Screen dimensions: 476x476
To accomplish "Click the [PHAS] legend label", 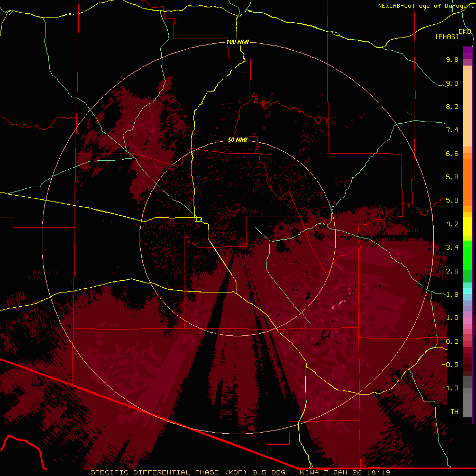I will (x=447, y=37).
